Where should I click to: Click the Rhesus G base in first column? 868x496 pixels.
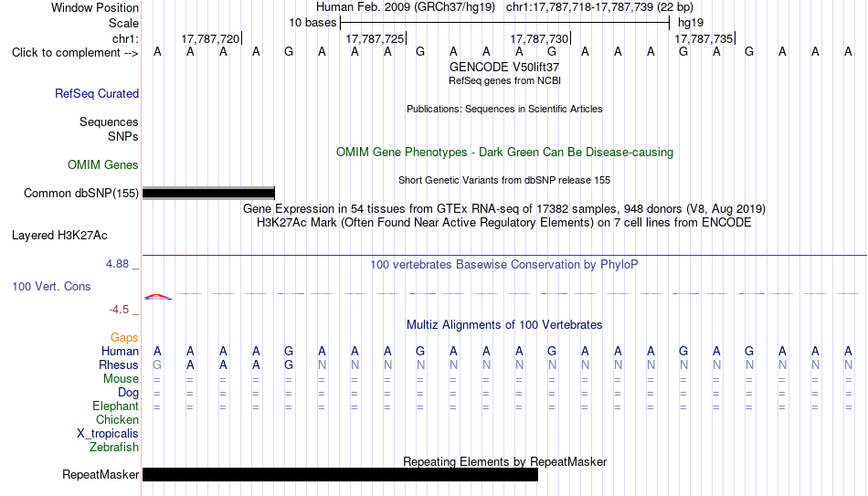[157, 364]
